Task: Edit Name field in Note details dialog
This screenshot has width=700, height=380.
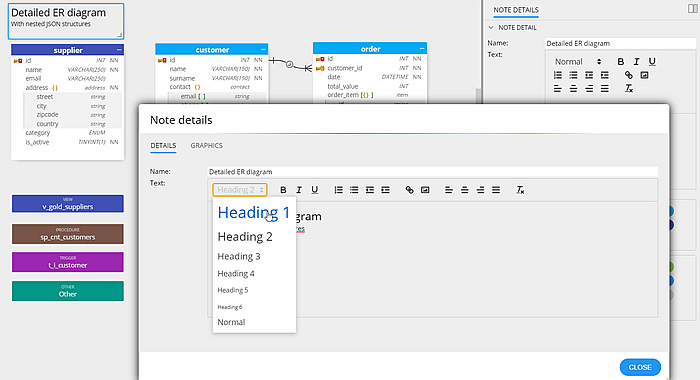Action: point(432,171)
